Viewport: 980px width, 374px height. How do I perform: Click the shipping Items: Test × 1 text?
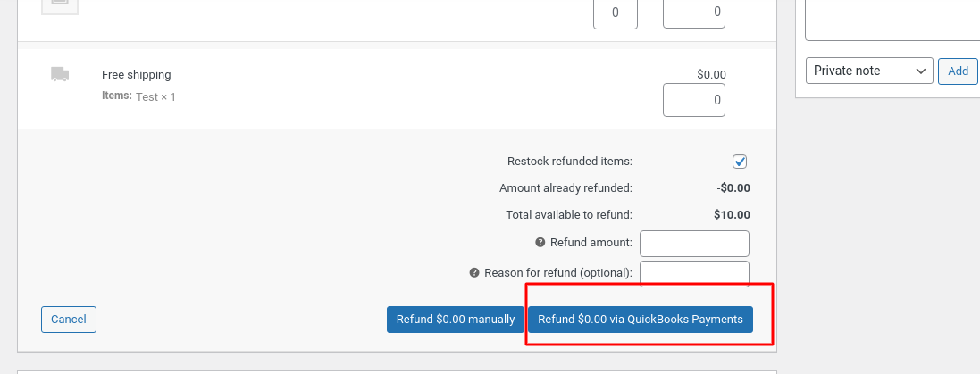138,96
